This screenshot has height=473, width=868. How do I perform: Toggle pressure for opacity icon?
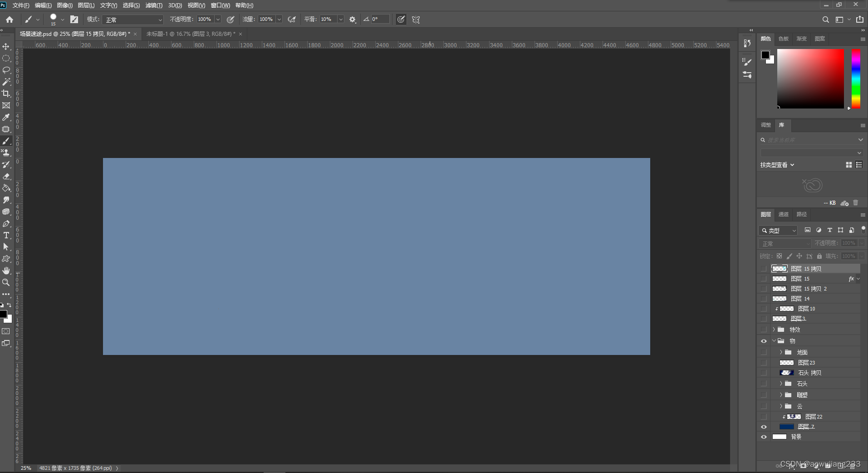pos(230,20)
